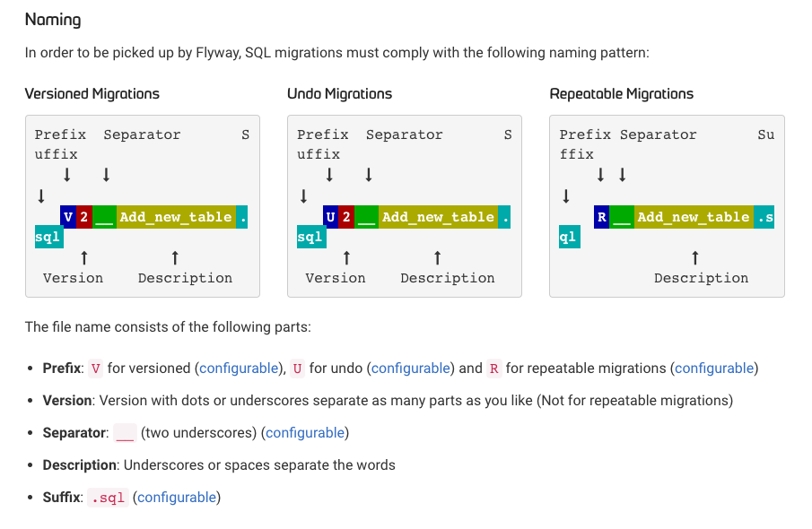Screen dimensions: 812x529
Task: Click Version label under Versioned Migrations diagram
Action: [73, 278]
